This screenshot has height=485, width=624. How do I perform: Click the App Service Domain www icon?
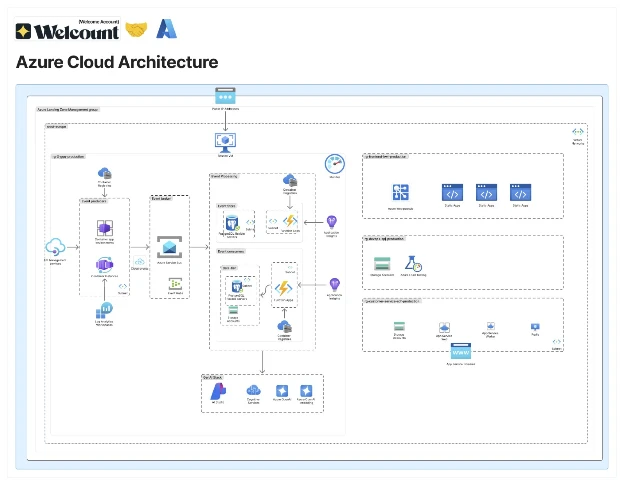click(461, 352)
